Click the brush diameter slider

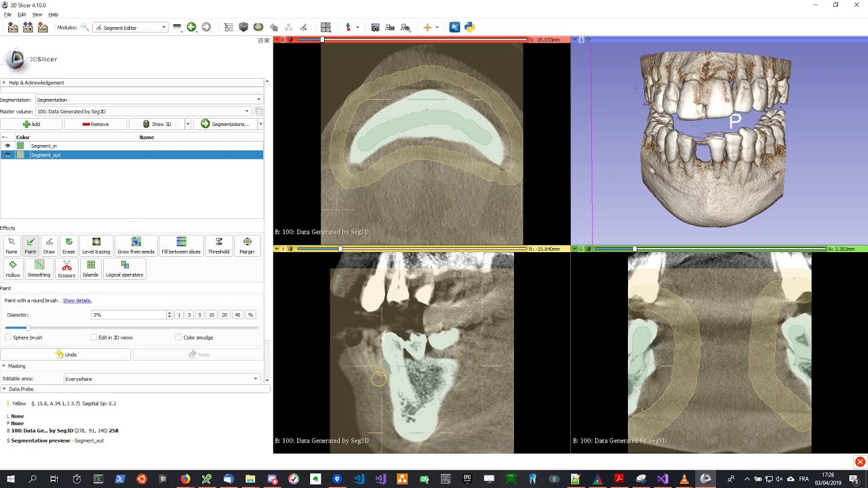click(x=132, y=327)
